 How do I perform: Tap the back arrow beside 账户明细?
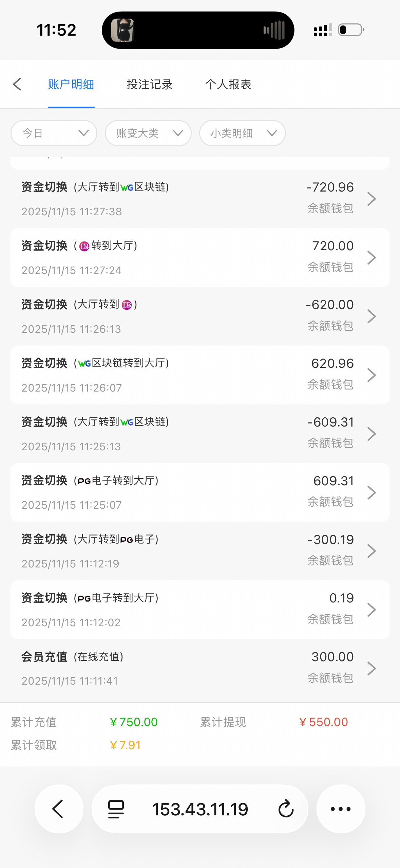pyautogui.click(x=17, y=84)
